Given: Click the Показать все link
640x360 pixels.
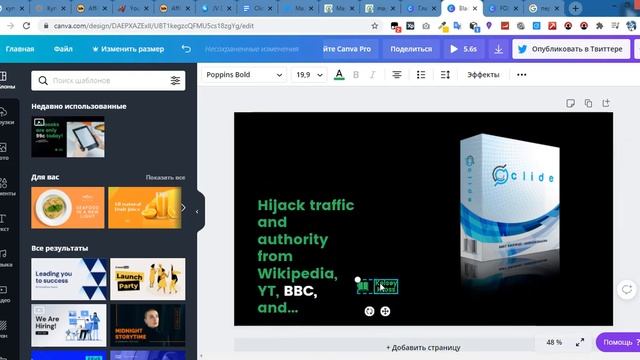Looking at the screenshot, I should click(x=165, y=178).
